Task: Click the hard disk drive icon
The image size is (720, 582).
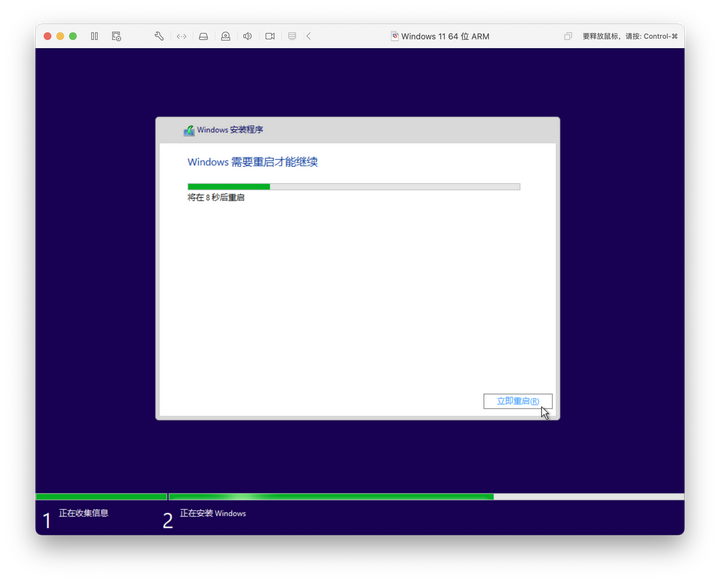Action: point(203,36)
